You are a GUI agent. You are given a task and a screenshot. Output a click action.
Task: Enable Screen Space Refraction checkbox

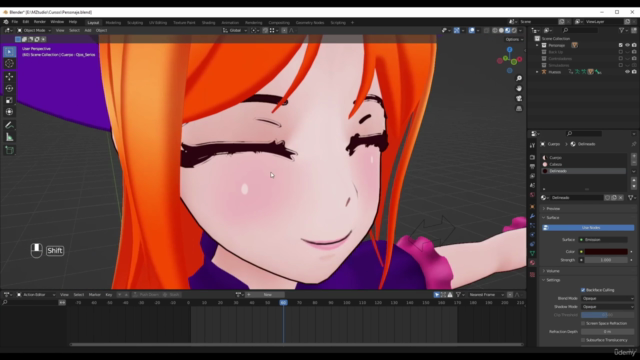(x=583, y=323)
